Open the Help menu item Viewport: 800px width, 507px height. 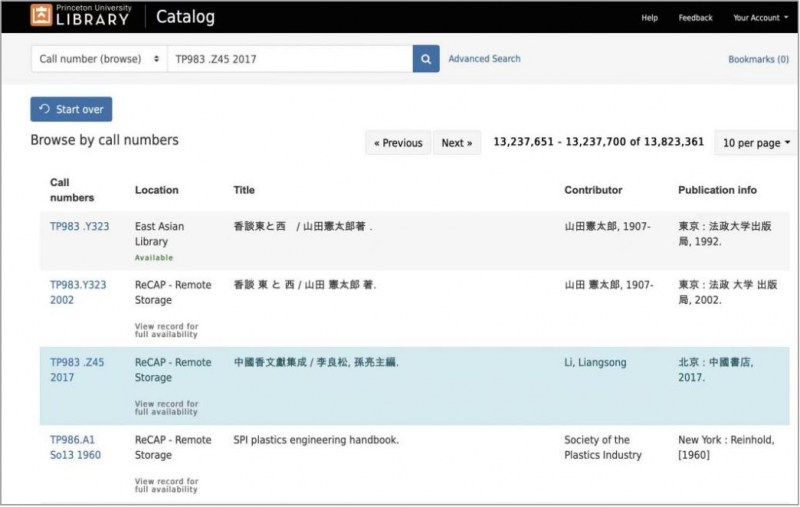(649, 18)
